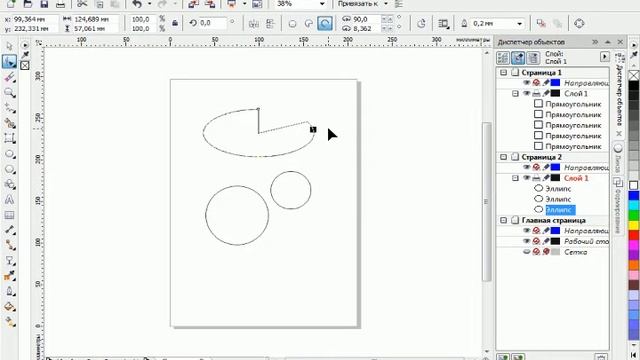This screenshot has width=640, height=360.
Task: Select the Zoom magnifier tool
Action: 9,92
